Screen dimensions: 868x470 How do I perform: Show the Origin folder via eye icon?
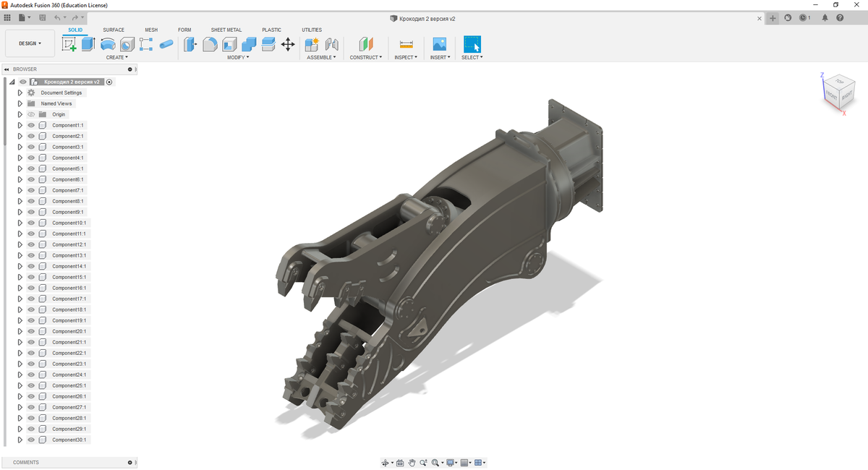31,114
